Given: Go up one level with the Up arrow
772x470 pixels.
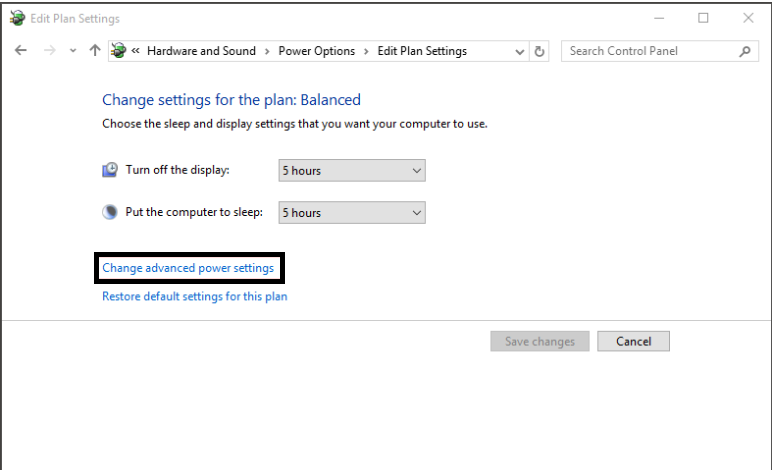Looking at the screenshot, I should point(95,50).
